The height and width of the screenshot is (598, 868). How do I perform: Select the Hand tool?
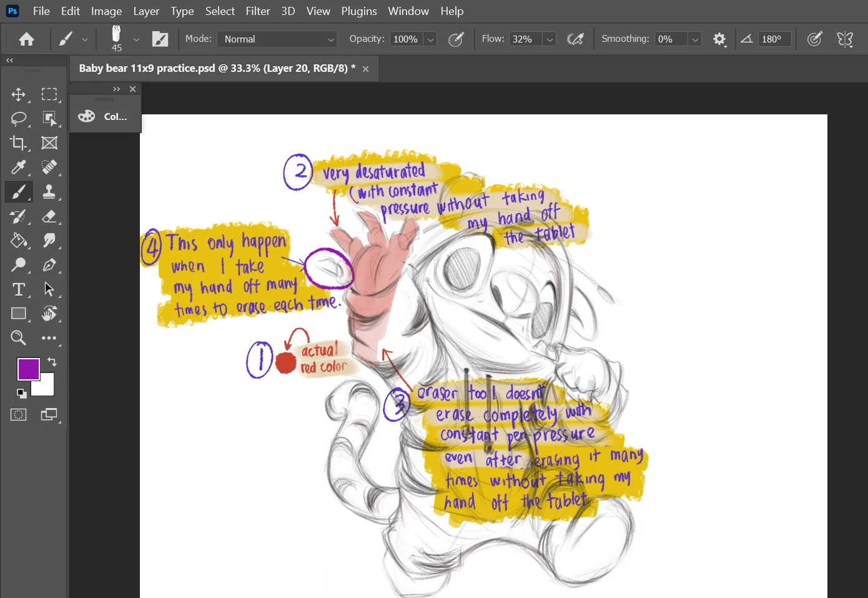pos(49,314)
